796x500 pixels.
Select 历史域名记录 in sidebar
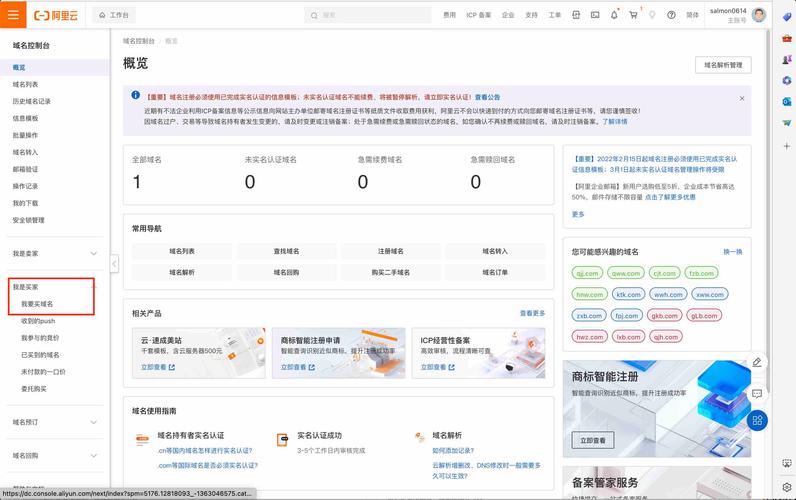pos(31,101)
